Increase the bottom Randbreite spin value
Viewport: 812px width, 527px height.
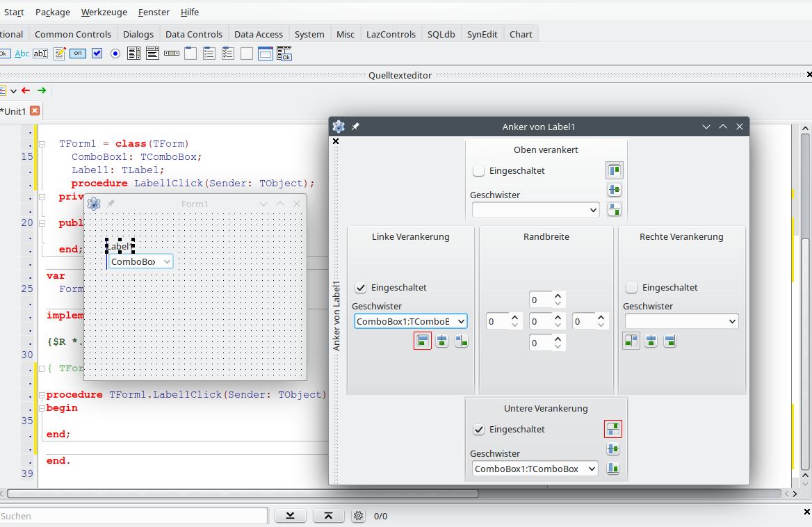point(558,339)
